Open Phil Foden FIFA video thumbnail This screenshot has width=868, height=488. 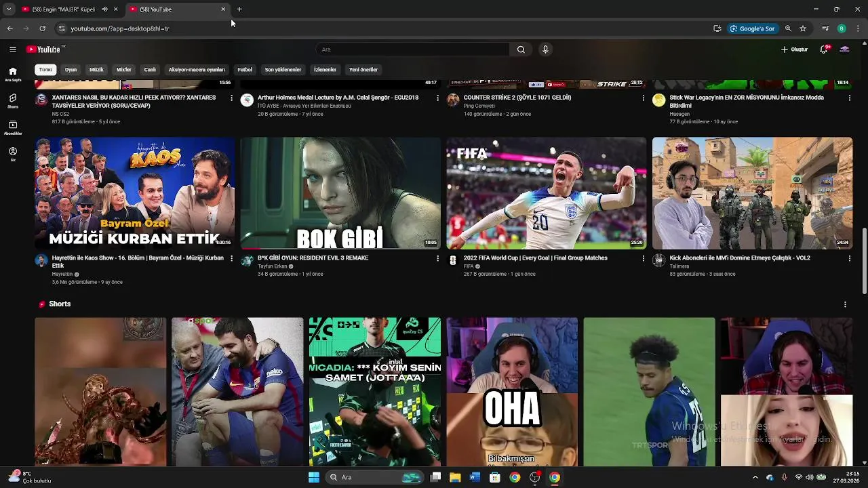(x=547, y=193)
